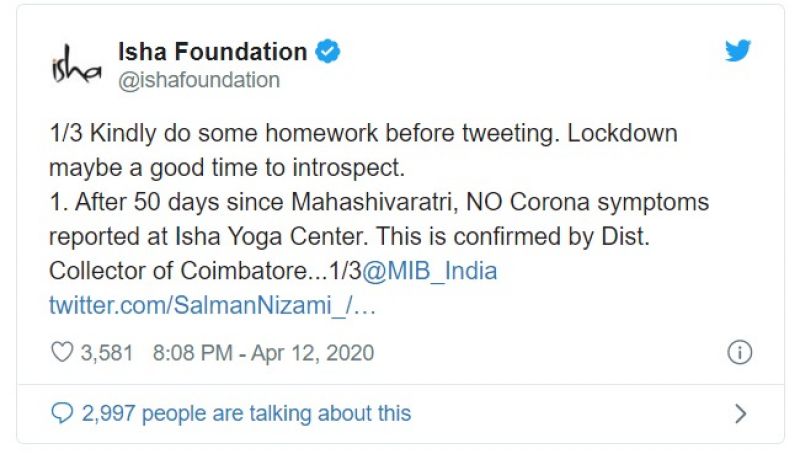This screenshot has width=800, height=454.
Task: Open the Isha Foundation profile name
Action: 212,51
